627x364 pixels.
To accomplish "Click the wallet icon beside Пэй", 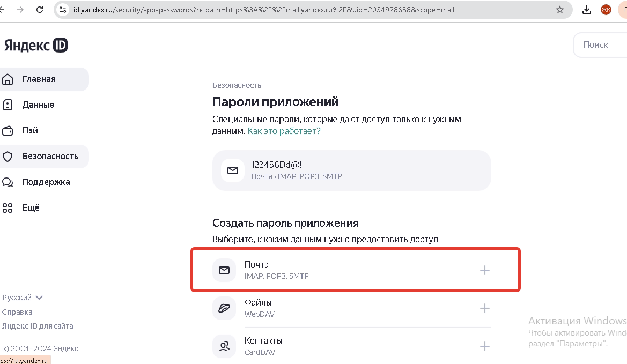I will coord(8,131).
